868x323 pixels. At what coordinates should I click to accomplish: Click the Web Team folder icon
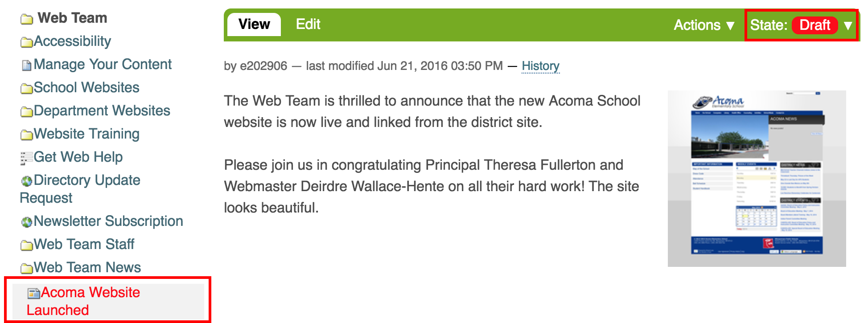[x=27, y=19]
